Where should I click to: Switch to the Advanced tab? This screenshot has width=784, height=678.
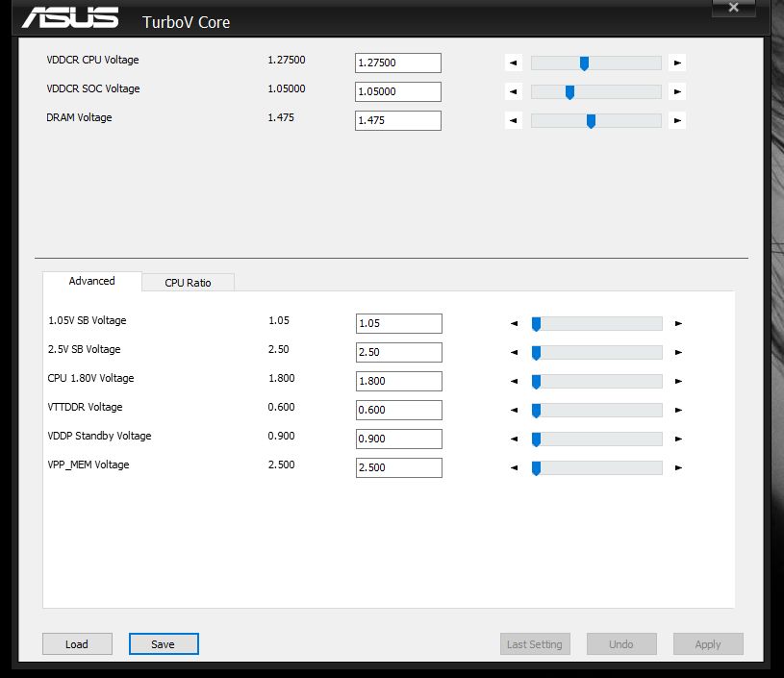(92, 281)
